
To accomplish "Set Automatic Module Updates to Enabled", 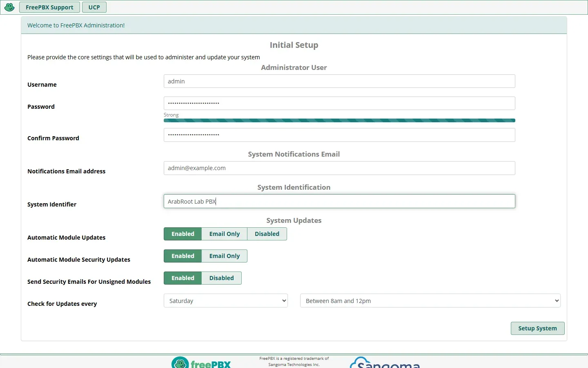I will pyautogui.click(x=183, y=234).
